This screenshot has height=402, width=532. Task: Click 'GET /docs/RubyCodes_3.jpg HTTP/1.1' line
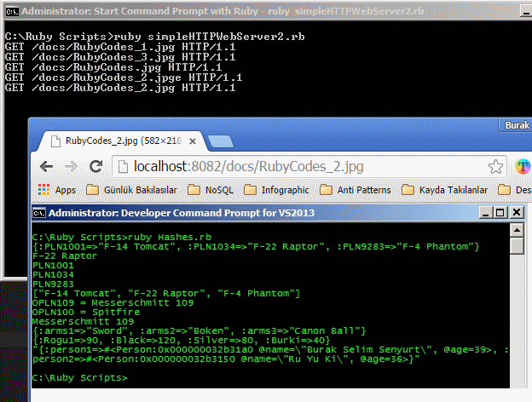(x=120, y=57)
